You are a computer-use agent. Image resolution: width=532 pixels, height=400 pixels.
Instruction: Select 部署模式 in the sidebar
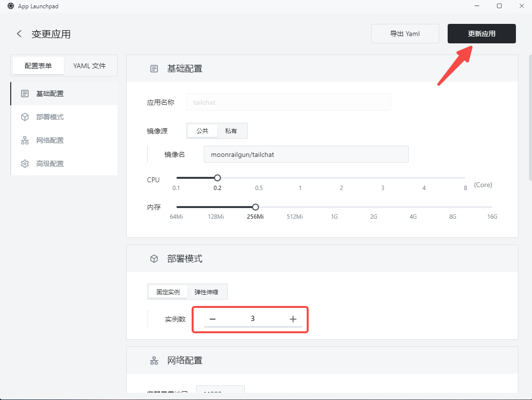(64, 117)
